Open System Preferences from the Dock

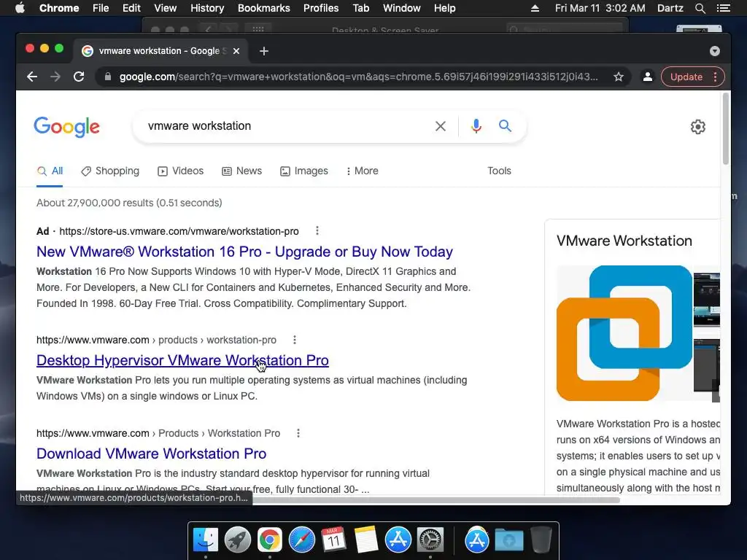[x=430, y=540]
